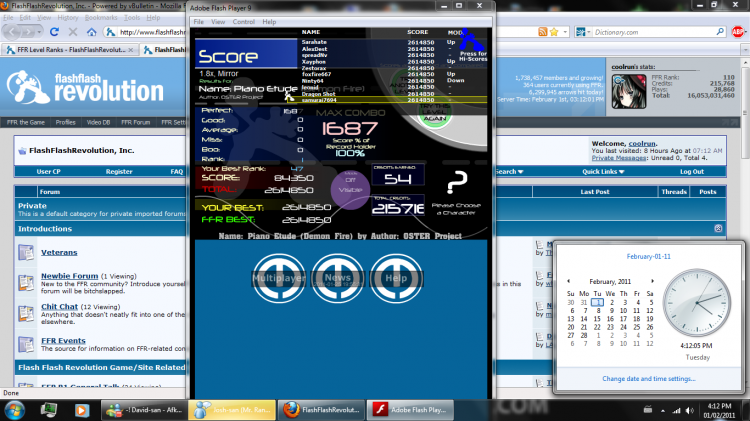Open Windows Media Player taskbar icon
The width and height of the screenshot is (750, 421).
click(81, 410)
